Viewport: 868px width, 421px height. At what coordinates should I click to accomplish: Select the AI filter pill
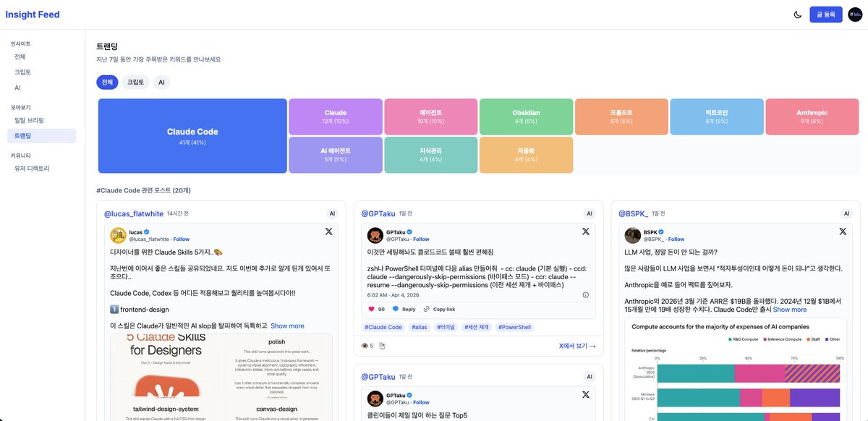point(161,82)
